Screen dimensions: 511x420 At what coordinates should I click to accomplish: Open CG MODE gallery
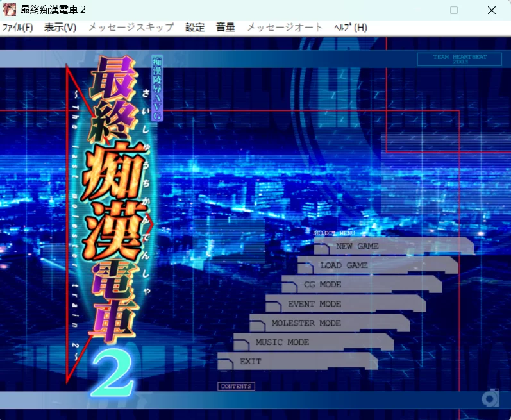tap(362, 285)
